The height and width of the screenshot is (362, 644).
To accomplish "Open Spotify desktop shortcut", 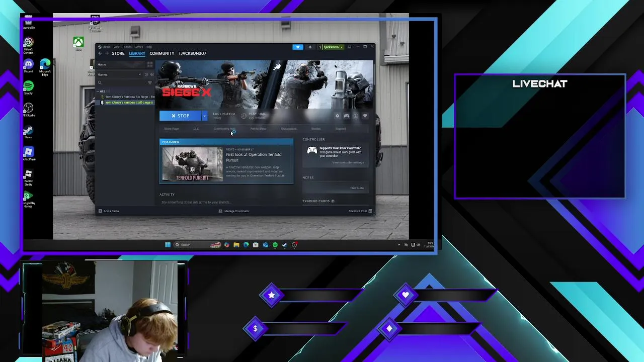I will (x=28, y=87).
